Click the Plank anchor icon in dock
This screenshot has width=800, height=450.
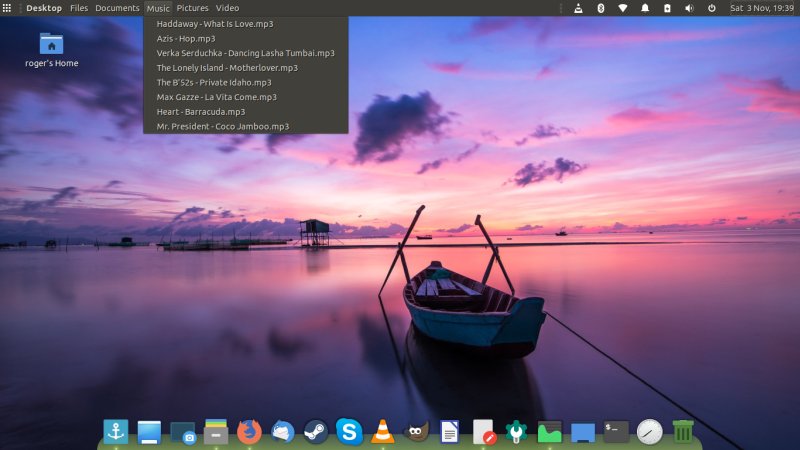point(116,432)
